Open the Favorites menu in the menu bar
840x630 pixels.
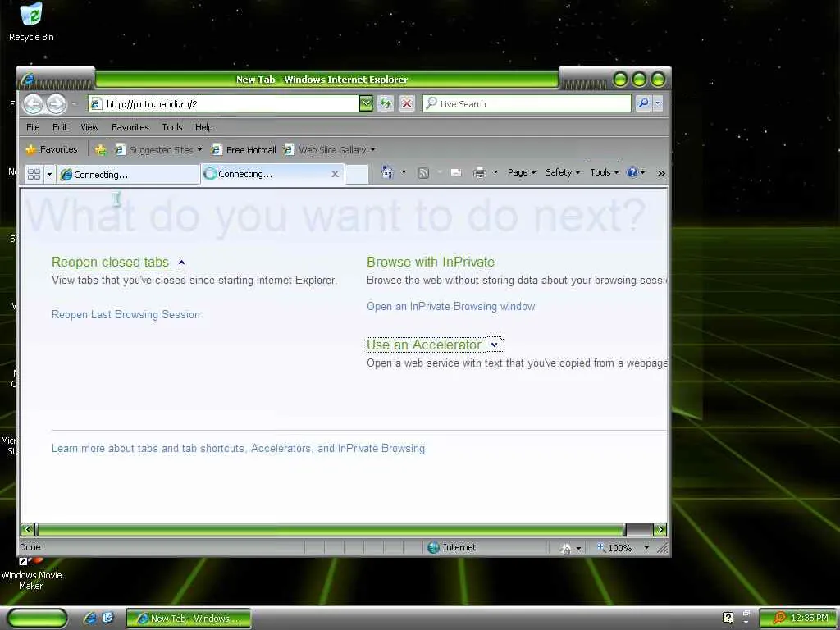pos(130,127)
